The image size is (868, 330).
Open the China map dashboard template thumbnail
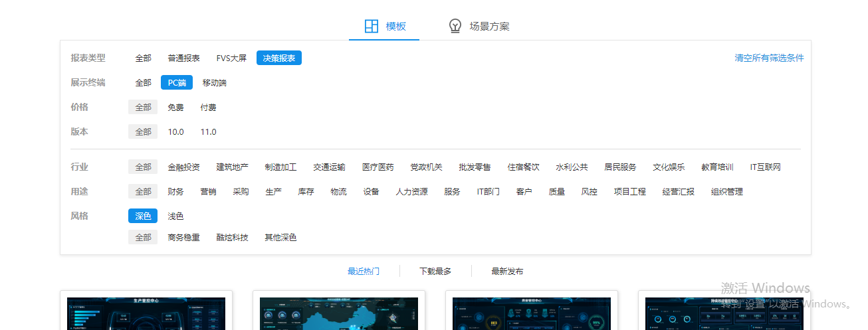pyautogui.click(x=339, y=313)
